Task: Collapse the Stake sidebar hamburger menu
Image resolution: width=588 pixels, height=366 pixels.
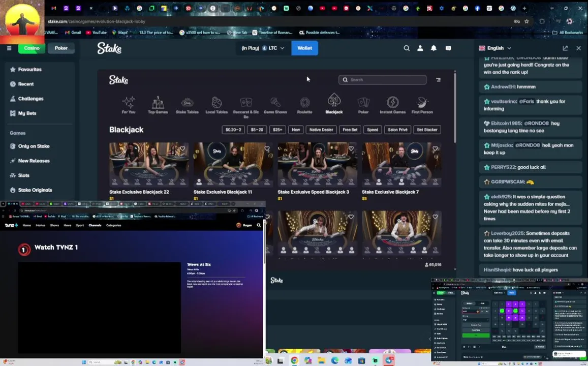Action: [x=9, y=48]
